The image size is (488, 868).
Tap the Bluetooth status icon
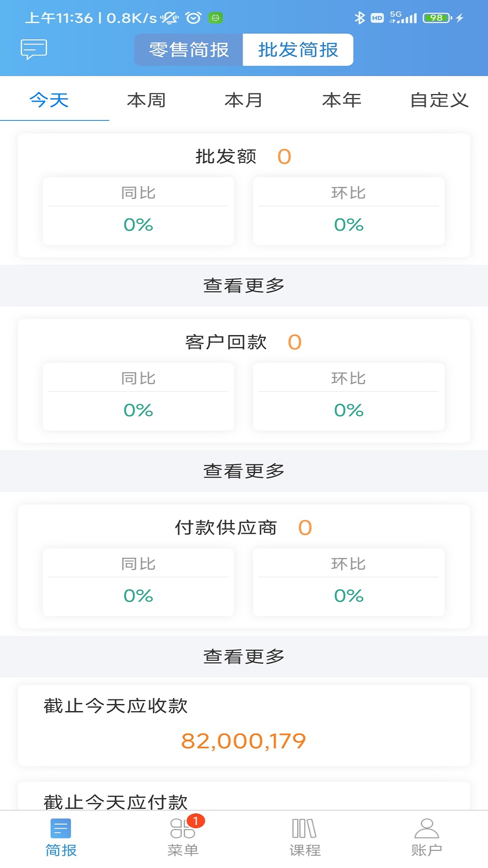tap(360, 18)
